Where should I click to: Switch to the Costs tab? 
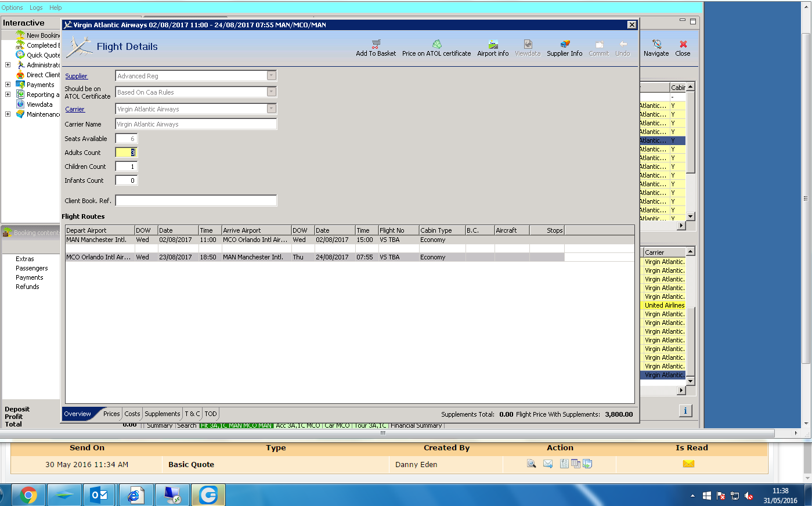point(132,414)
